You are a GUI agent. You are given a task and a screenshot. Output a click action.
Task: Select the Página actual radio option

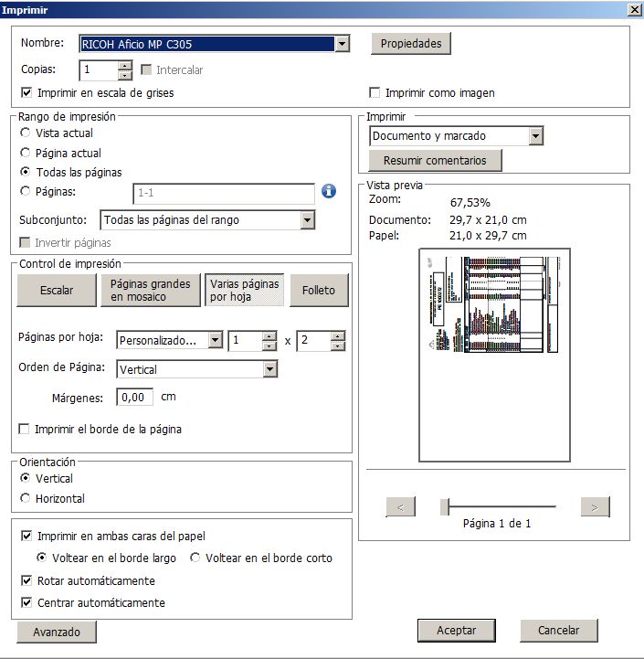26,154
